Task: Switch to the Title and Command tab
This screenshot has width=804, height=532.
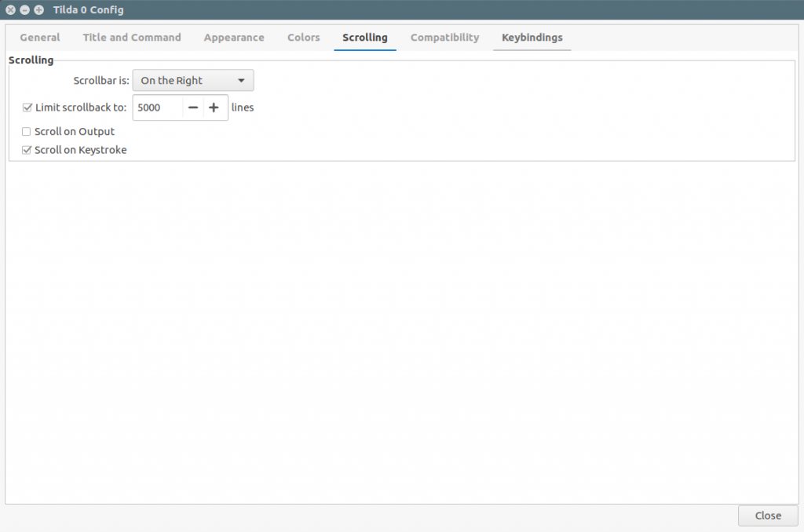Action: click(131, 37)
